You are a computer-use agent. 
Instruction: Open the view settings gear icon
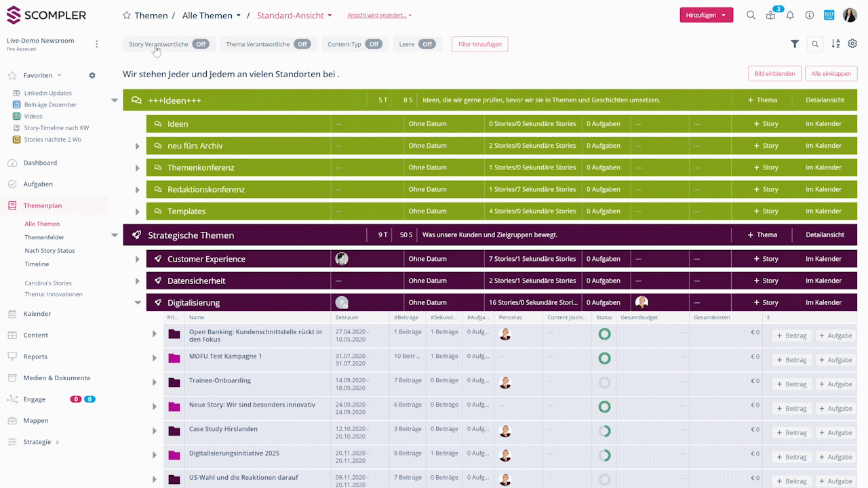click(852, 44)
